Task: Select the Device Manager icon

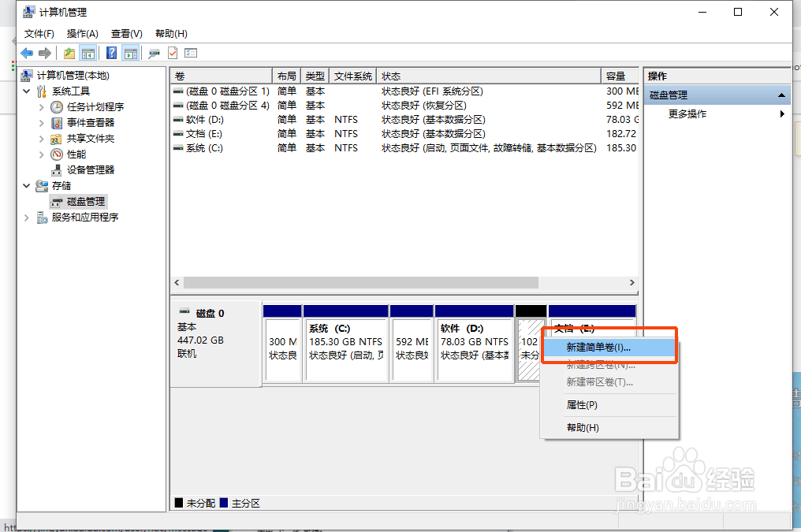Action: (57, 170)
